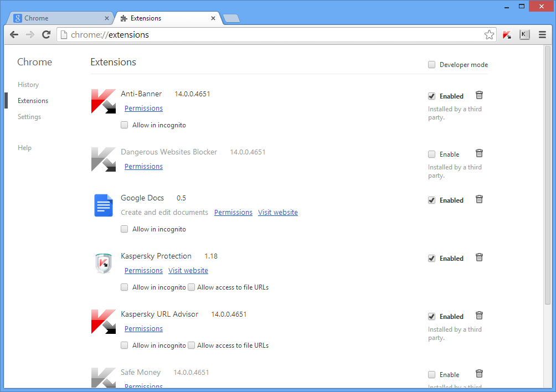Click the Kaspersky Protection version 1.18
Screen dimensions: 556x392
pos(211,256)
